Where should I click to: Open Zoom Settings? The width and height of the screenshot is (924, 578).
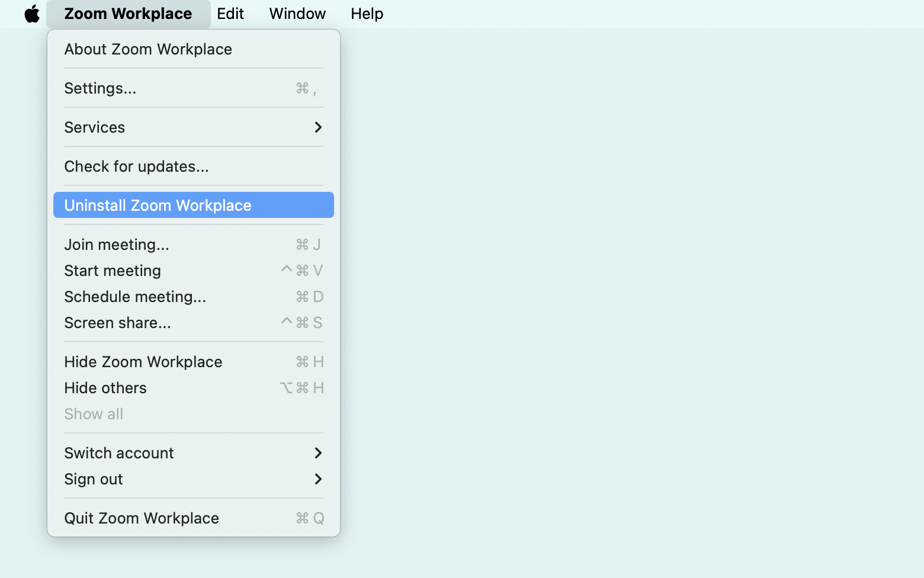tap(100, 88)
